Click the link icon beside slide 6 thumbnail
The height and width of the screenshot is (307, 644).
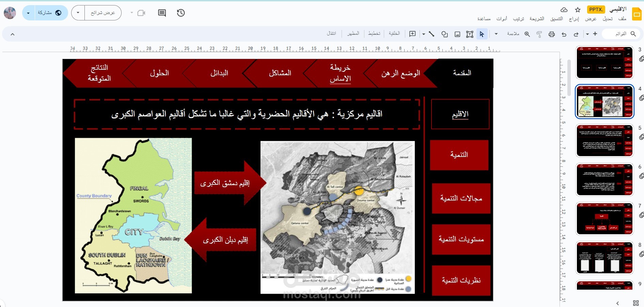click(642, 176)
